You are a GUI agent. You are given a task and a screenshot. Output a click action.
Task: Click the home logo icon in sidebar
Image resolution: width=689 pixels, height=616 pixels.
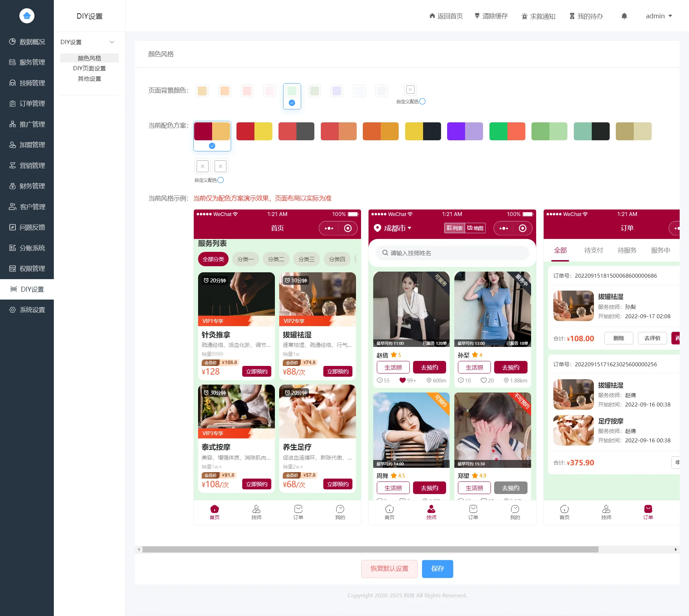27,16
